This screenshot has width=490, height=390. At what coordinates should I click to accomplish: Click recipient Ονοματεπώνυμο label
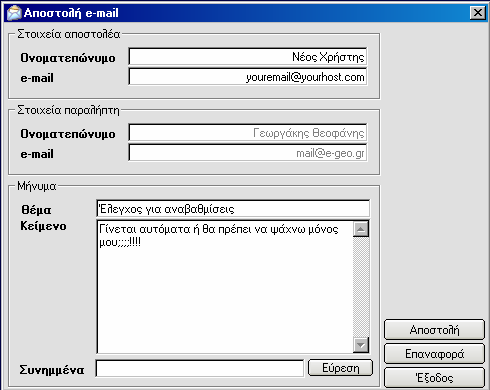[x=68, y=134]
